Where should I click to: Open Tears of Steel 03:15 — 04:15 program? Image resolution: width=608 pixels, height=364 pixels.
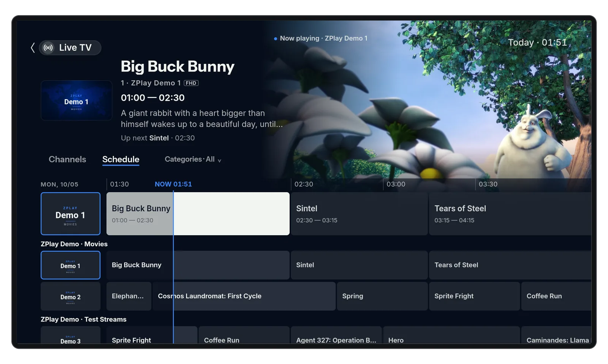coord(510,214)
